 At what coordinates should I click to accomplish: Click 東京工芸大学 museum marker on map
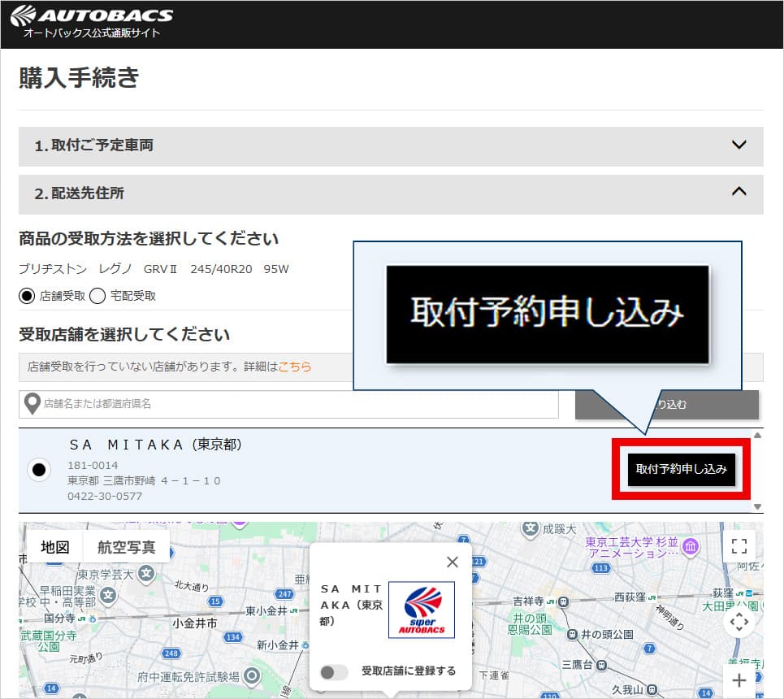click(691, 546)
